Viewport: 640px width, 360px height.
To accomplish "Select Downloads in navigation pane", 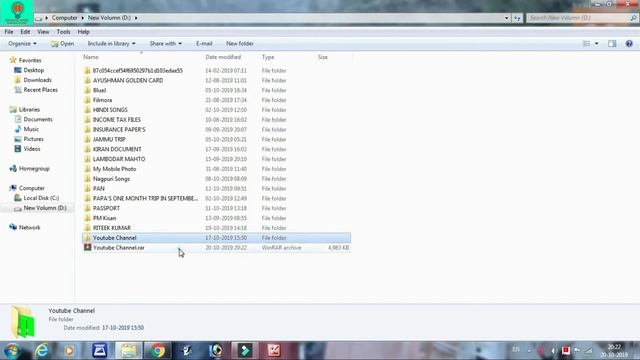I will [37, 80].
